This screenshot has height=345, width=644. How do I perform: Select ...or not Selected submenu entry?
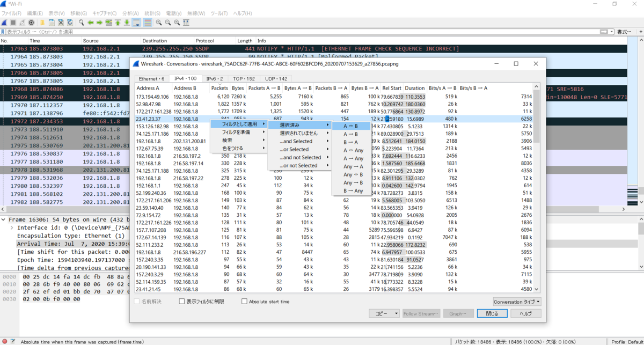click(300, 165)
